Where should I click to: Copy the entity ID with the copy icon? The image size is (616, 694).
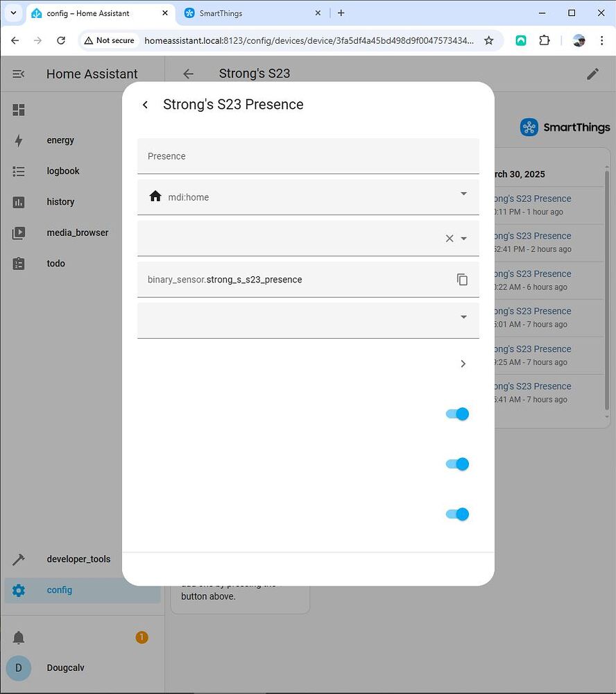pyautogui.click(x=462, y=279)
